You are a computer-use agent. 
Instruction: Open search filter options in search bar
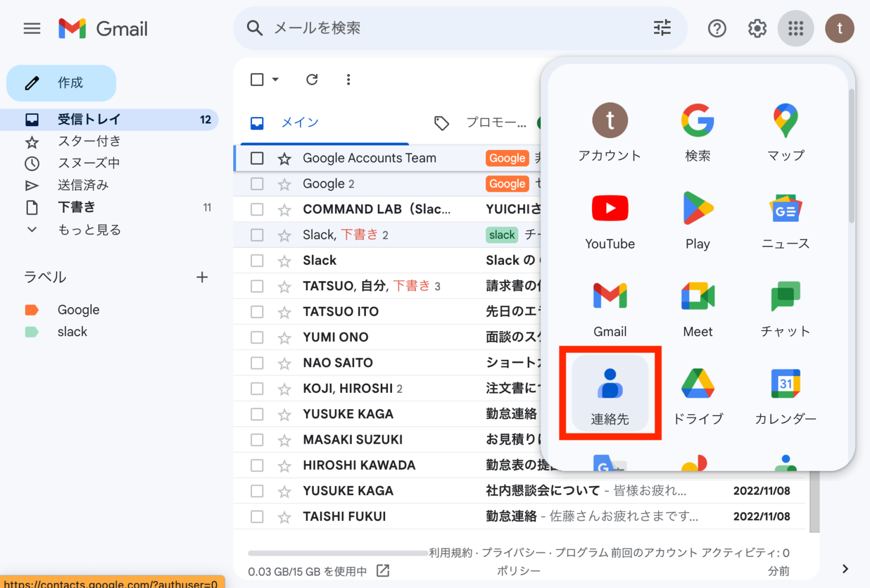pyautogui.click(x=662, y=28)
